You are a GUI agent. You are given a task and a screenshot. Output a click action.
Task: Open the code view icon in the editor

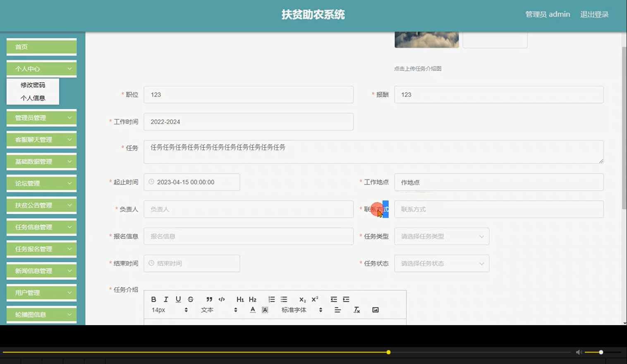tap(222, 299)
